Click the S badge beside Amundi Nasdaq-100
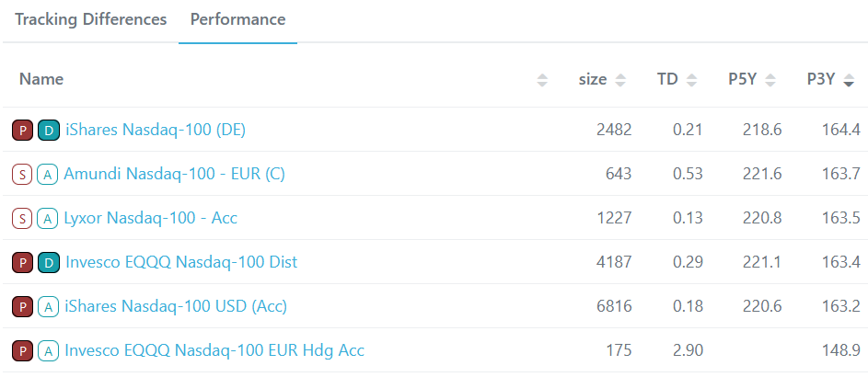This screenshot has height=377, width=868. pyautogui.click(x=21, y=174)
